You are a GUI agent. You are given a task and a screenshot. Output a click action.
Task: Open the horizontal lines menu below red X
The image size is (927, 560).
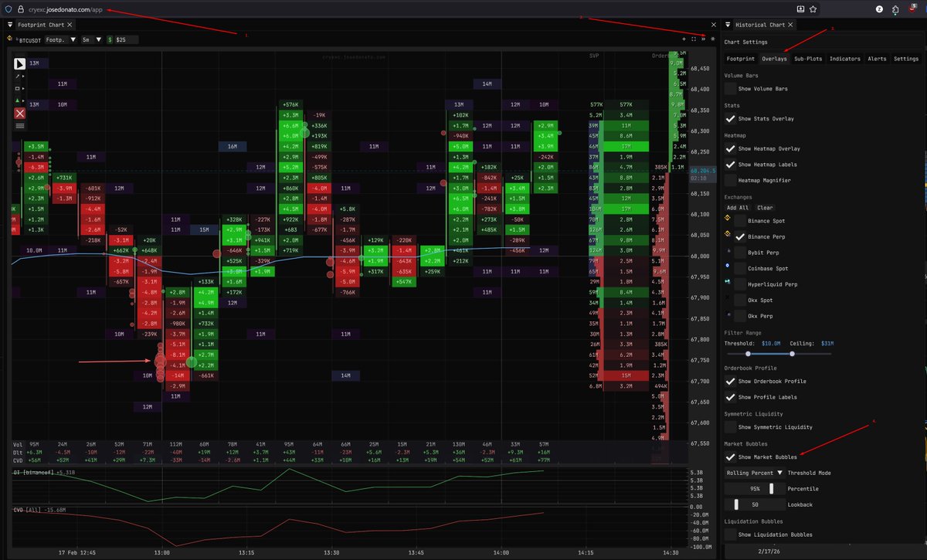20,125
